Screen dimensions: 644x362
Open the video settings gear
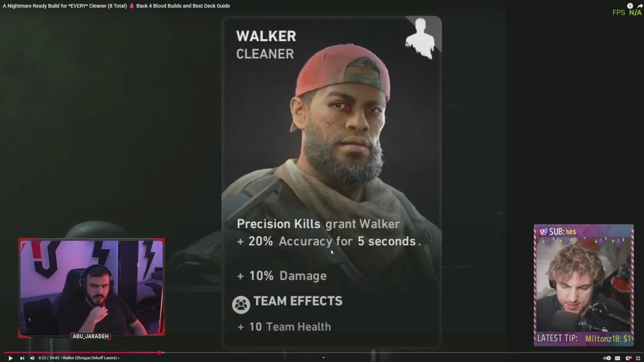(628, 358)
